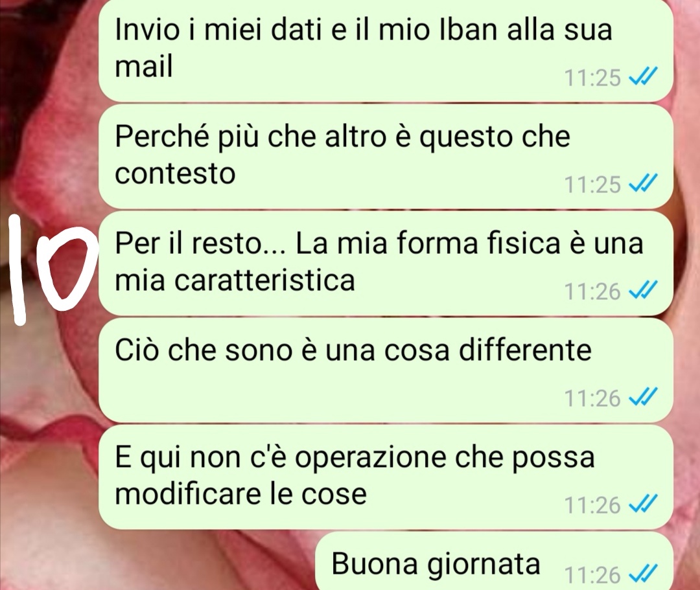Select the "Invio i miei dati" message bubble
This screenshot has width=700, height=590.
tap(386, 49)
